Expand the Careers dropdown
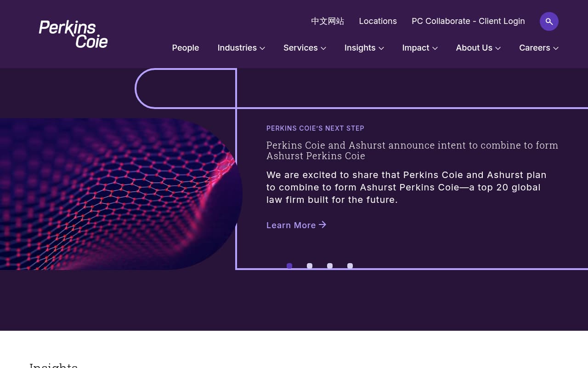Screen dimensions: 588x368 pos(538,48)
